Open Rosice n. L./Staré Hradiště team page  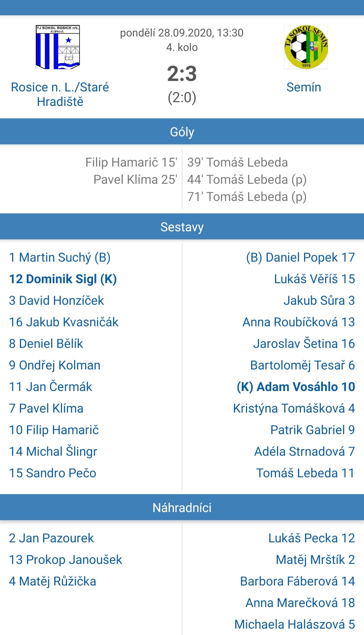click(60, 94)
